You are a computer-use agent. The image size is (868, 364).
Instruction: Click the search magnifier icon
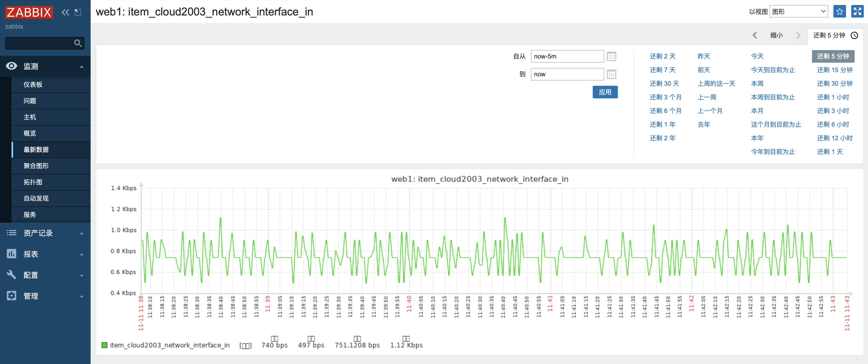pyautogui.click(x=78, y=43)
